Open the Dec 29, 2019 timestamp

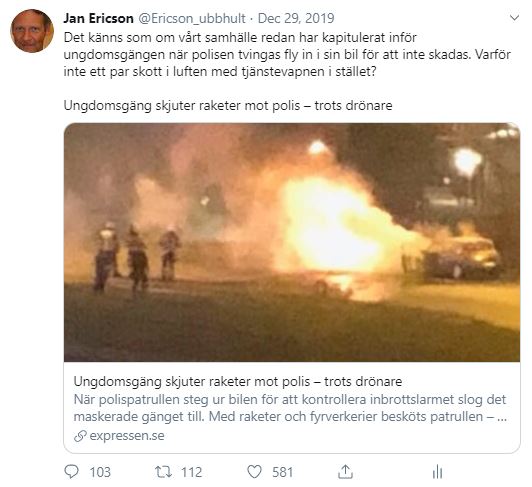coord(296,18)
